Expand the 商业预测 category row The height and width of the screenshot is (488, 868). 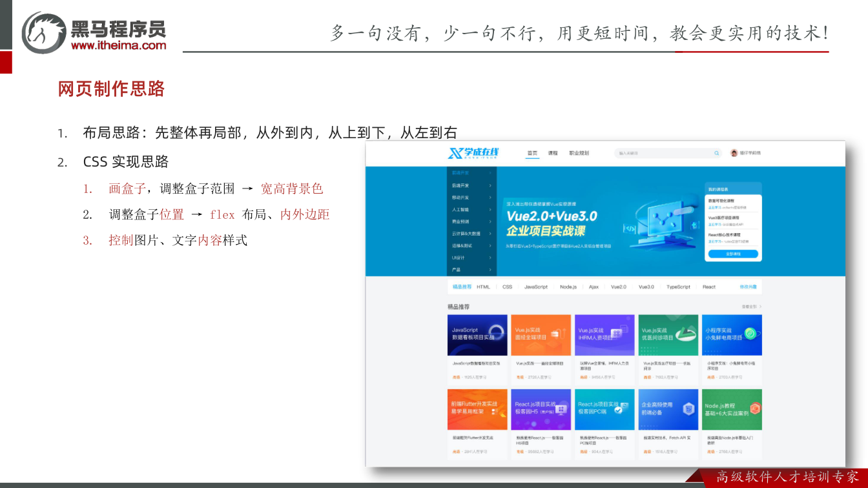click(472, 221)
